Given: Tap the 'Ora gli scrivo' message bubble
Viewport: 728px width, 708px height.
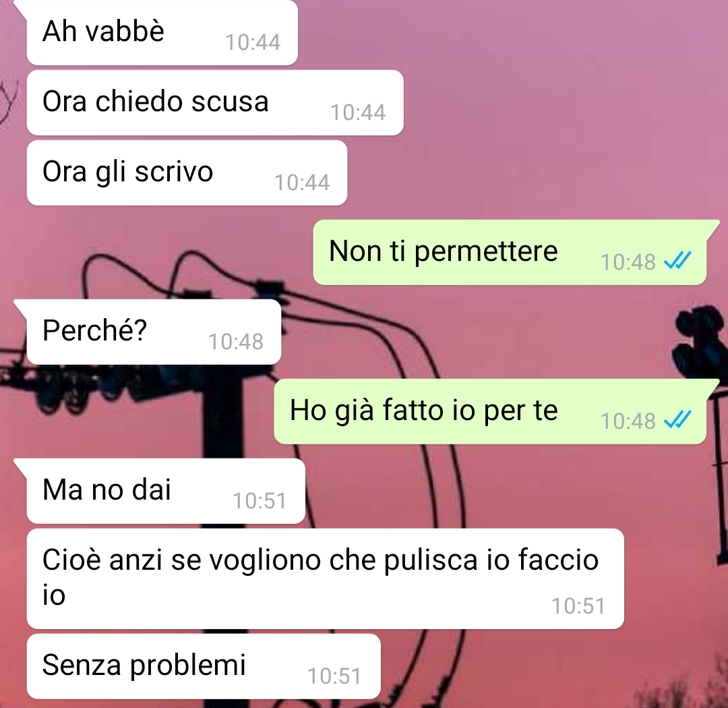Looking at the screenshot, I should tap(187, 173).
